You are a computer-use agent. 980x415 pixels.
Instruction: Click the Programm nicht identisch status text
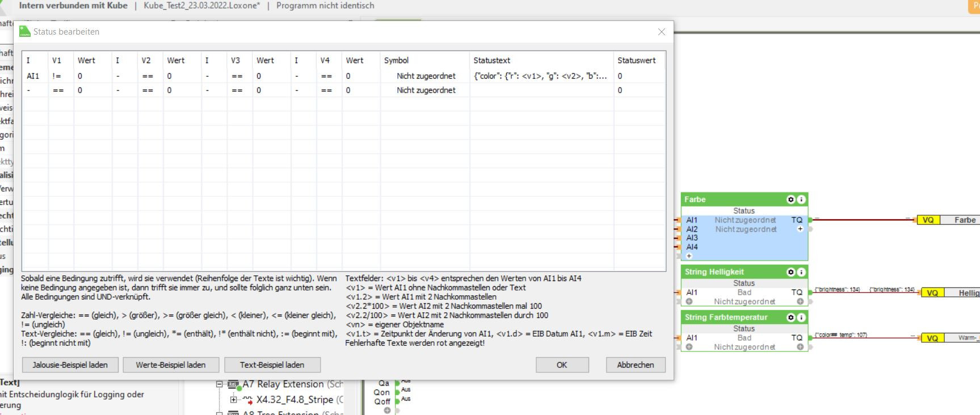[325, 6]
